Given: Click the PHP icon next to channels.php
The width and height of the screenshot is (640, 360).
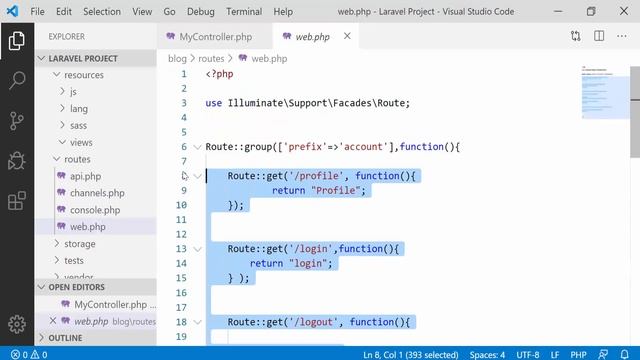Looking at the screenshot, I should click(x=61, y=193).
